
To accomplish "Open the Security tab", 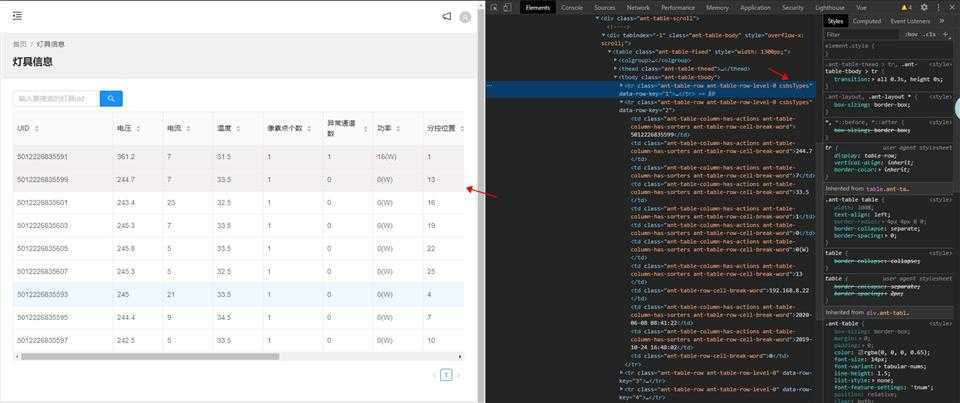I will coord(793,7).
